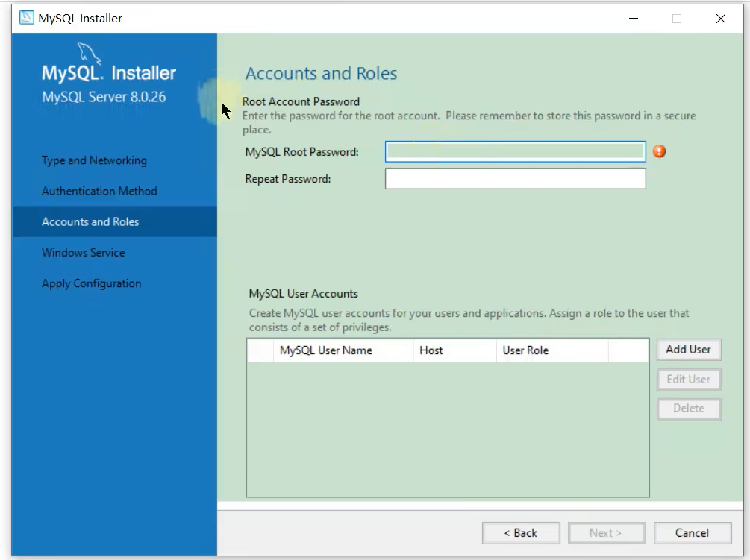Click the Delete user button
Image resolution: width=750 pixels, height=560 pixels.
point(688,409)
